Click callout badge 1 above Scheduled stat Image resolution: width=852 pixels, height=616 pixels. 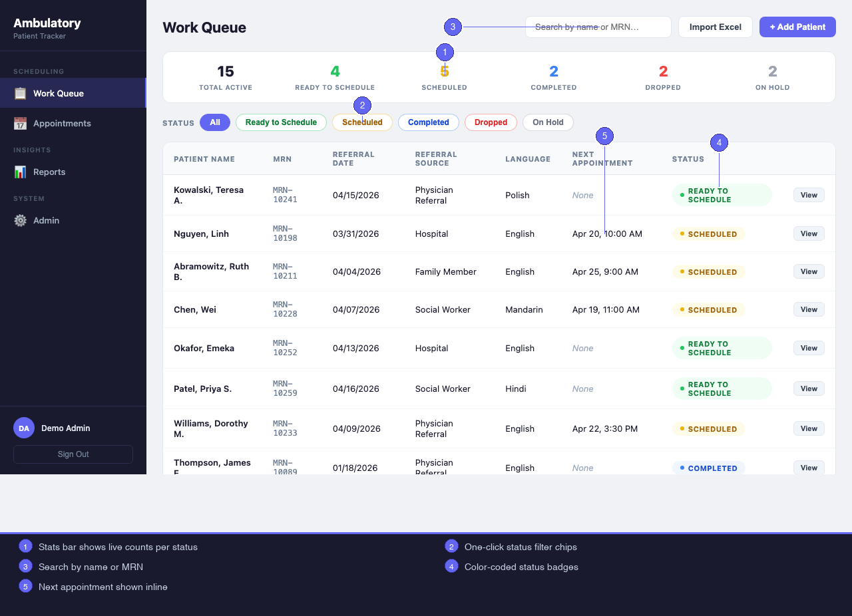tap(445, 52)
